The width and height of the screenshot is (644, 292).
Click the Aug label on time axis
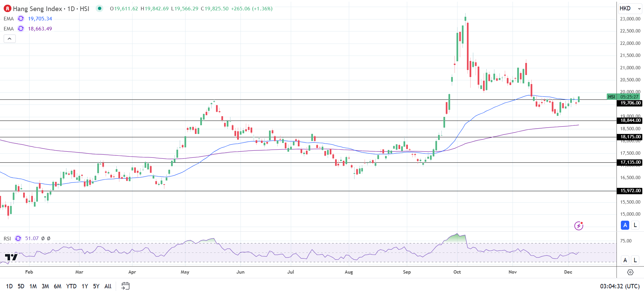(x=349, y=272)
